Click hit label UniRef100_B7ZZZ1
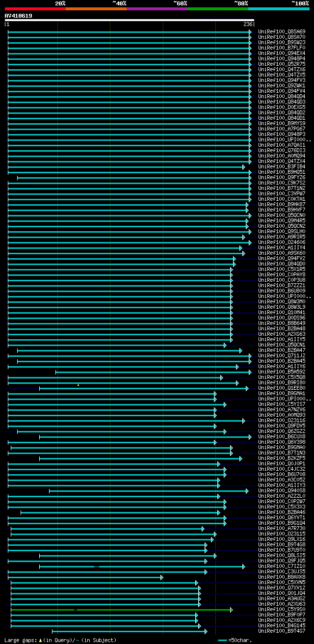The image size is (314, 644). (x=282, y=285)
